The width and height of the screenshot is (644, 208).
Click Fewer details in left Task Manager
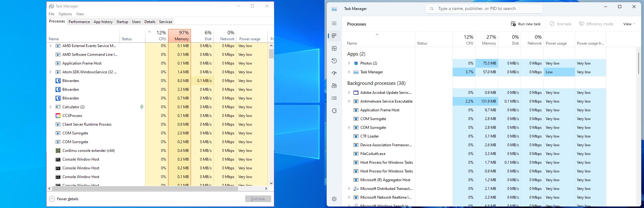(x=64, y=199)
